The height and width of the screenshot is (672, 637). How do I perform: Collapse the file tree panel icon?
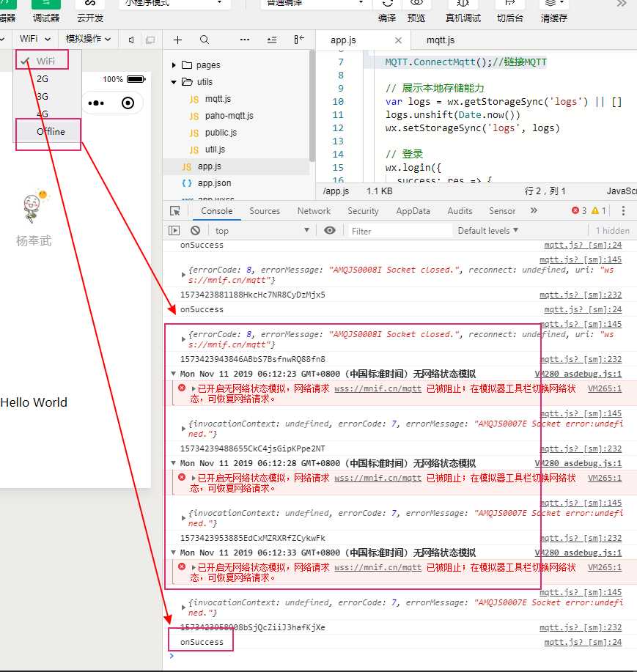tap(299, 40)
